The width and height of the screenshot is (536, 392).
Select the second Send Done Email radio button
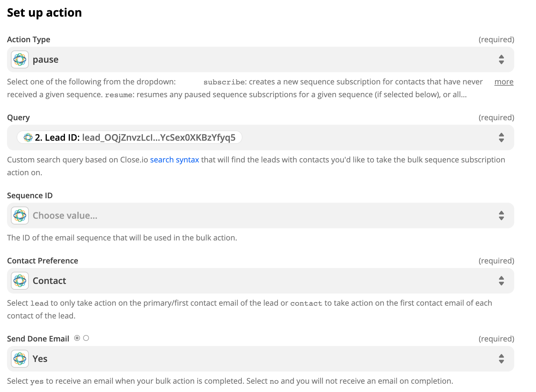point(86,338)
